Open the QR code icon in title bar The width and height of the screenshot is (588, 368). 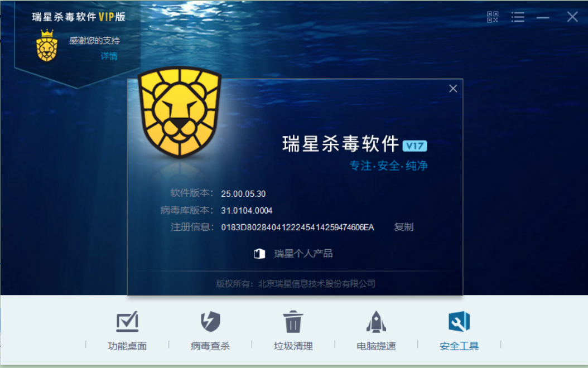(493, 17)
